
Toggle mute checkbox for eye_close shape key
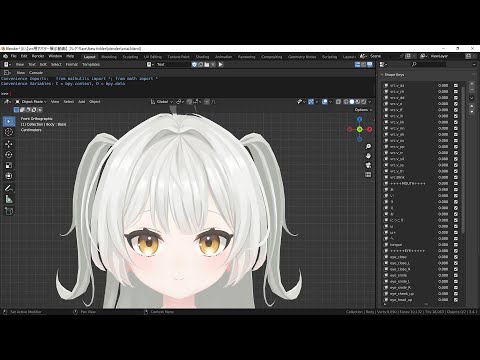pyautogui.click(x=456, y=257)
